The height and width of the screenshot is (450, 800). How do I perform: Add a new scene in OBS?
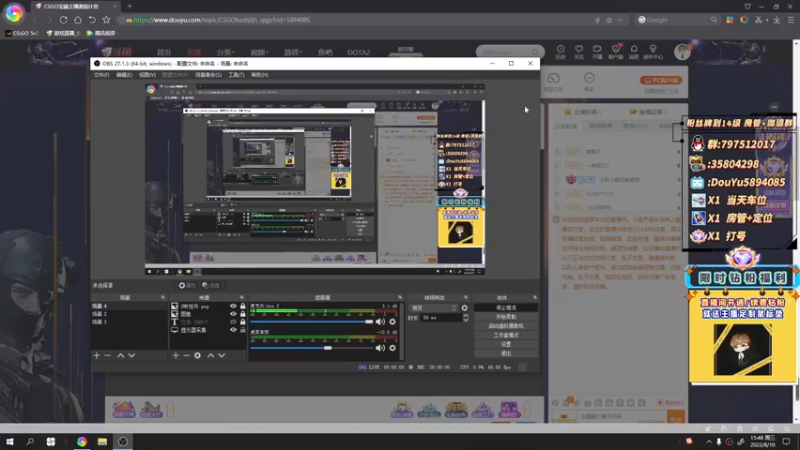[x=96, y=355]
